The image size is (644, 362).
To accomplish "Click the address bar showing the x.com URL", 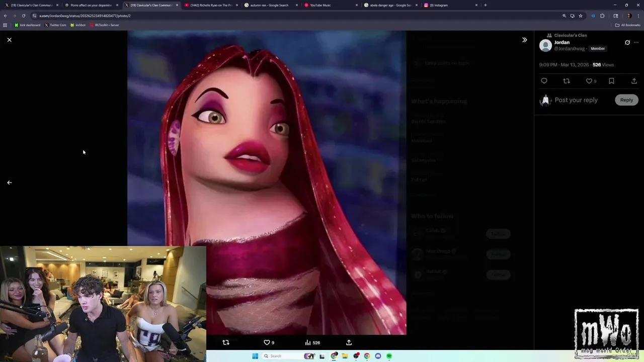I will (x=297, y=16).
